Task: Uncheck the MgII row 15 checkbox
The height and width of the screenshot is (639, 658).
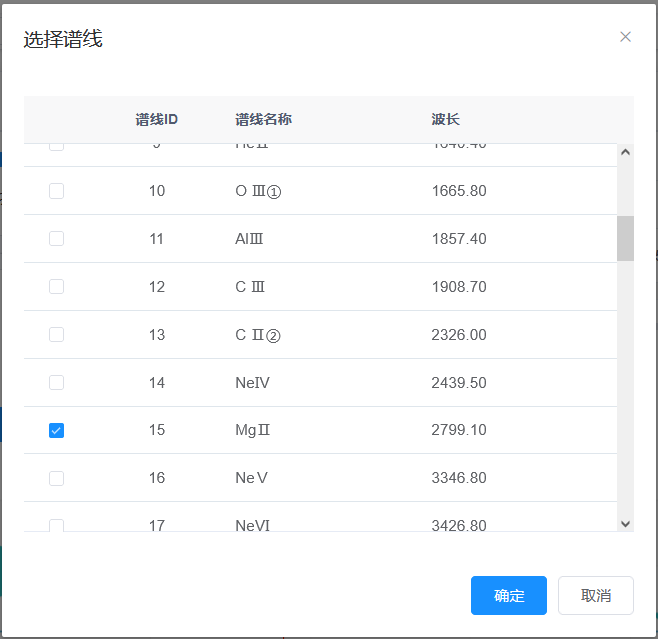Action: (56, 431)
